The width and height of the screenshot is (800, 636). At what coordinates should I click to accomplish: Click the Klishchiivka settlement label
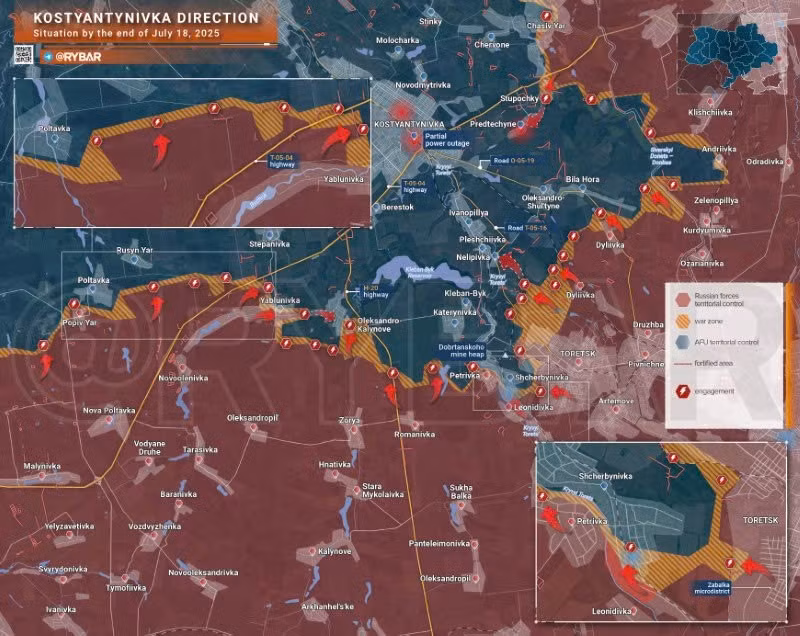tap(710, 113)
